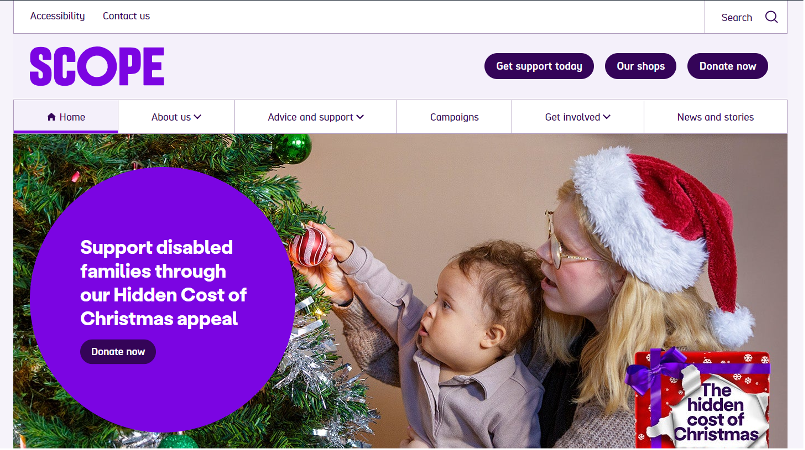805x450 pixels.
Task: Open the Accessibility link
Action: point(58,16)
